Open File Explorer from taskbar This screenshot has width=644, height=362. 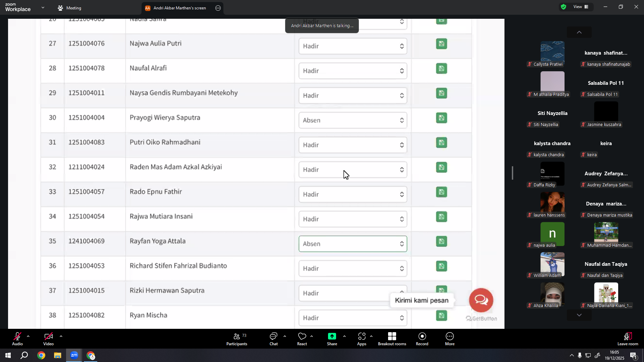(x=58, y=355)
